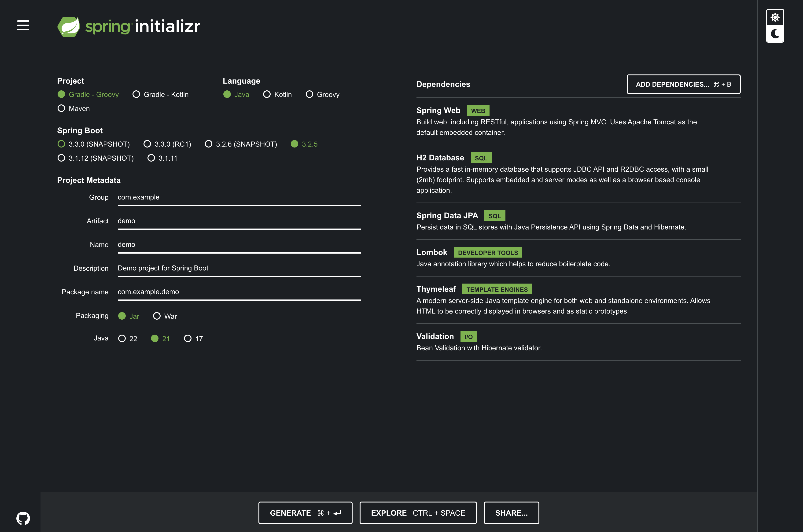Viewport: 803px width, 532px height.
Task: Focus the Name input field
Action: tap(239, 245)
